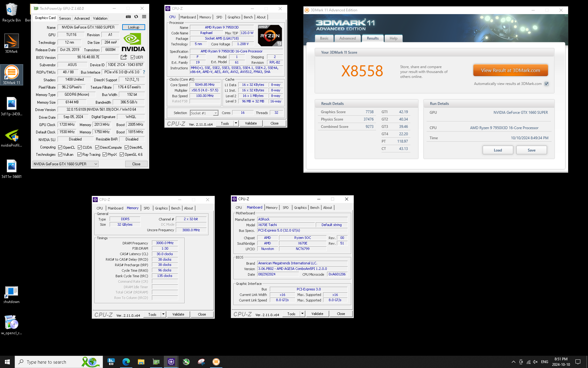Open the Socket #1 selection dropdown
The image size is (588, 368).
(204, 113)
